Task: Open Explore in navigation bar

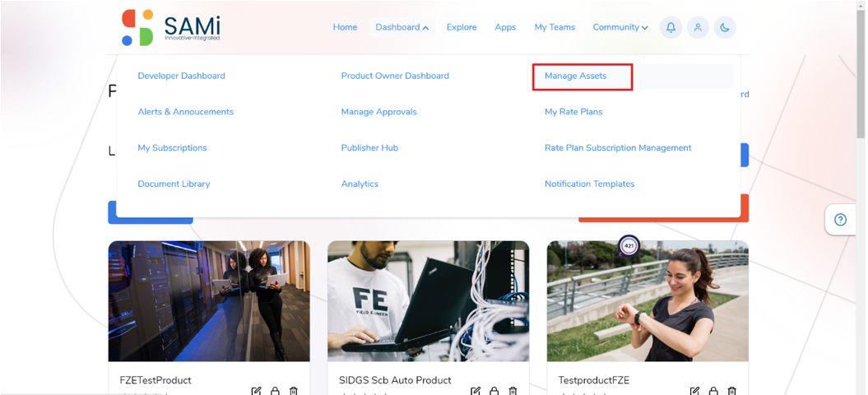Action: tap(462, 27)
